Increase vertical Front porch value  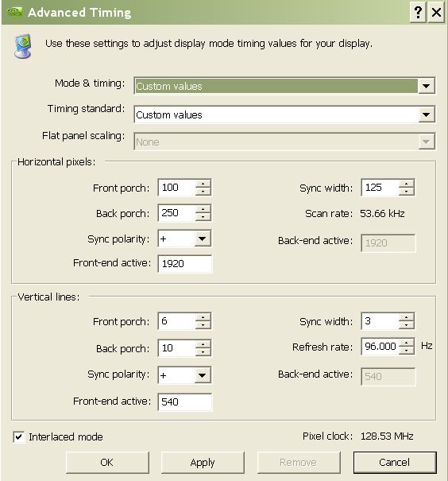tap(203, 317)
